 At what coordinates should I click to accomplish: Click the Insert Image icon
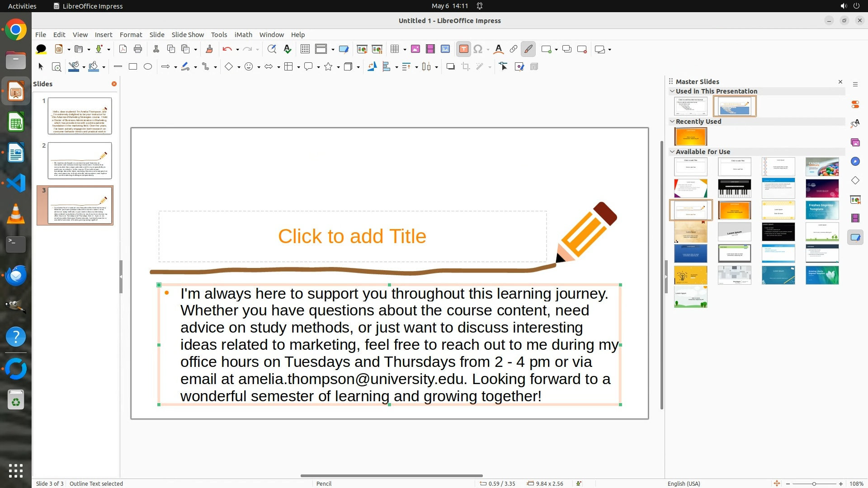pyautogui.click(x=415, y=49)
